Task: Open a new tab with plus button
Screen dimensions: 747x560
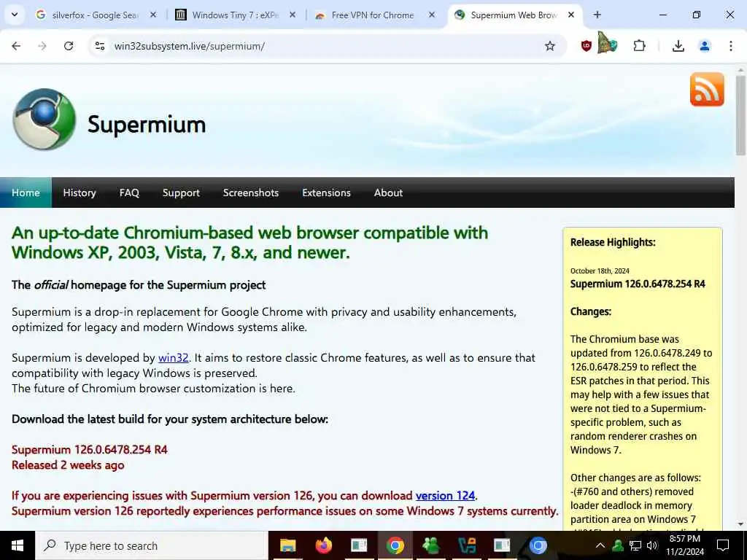Action: [x=597, y=15]
